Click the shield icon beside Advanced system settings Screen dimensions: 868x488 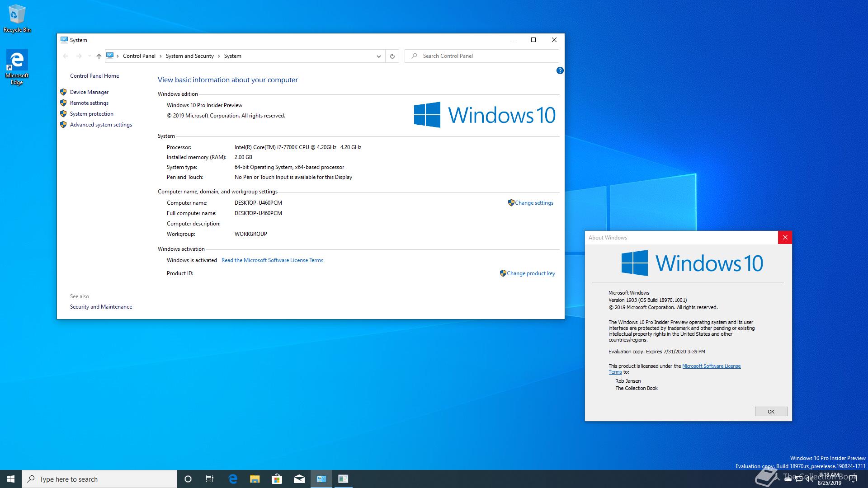tap(63, 125)
